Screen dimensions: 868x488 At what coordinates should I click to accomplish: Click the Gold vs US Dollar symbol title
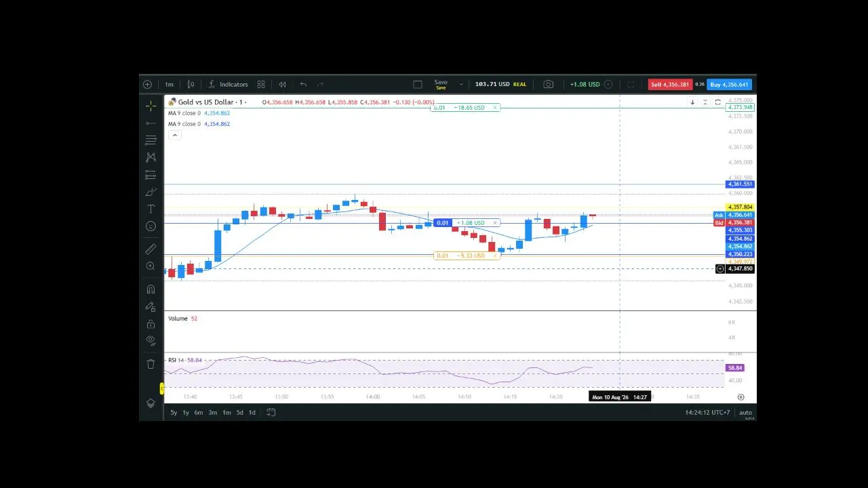205,102
